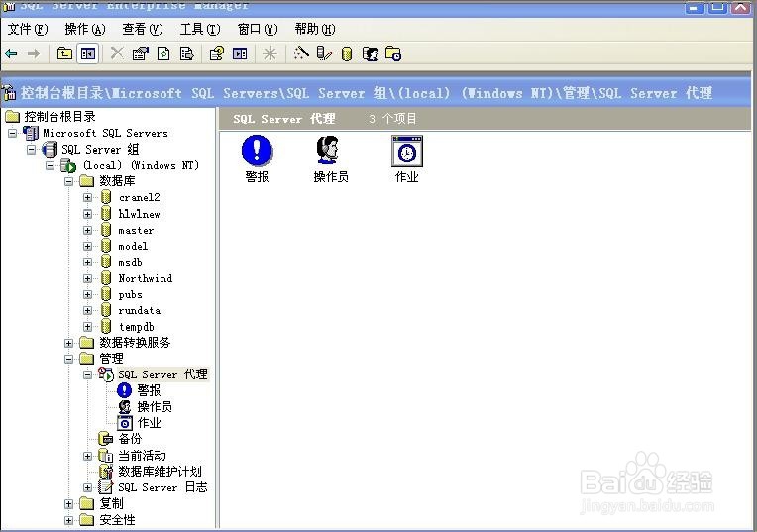Click the New asterisk toolbar icon

[x=270, y=53]
